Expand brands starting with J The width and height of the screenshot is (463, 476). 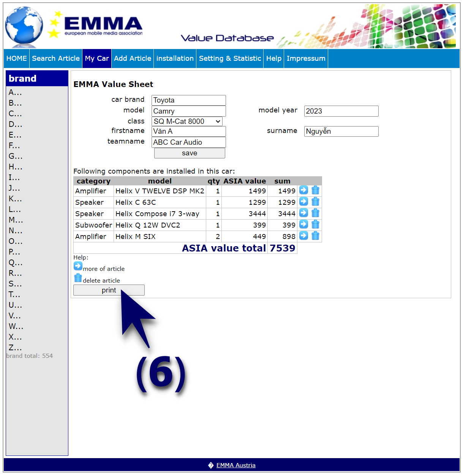pos(14,188)
